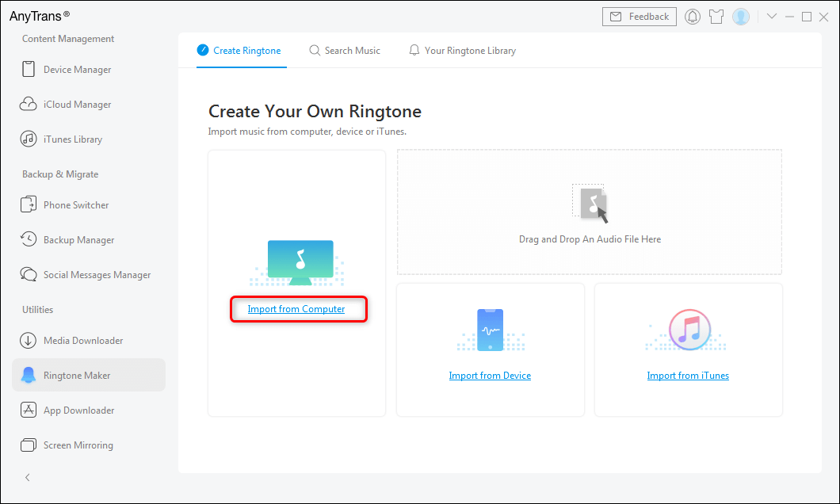Click the Search Music magnifier icon
Image resolution: width=840 pixels, height=504 pixels.
[x=315, y=51]
